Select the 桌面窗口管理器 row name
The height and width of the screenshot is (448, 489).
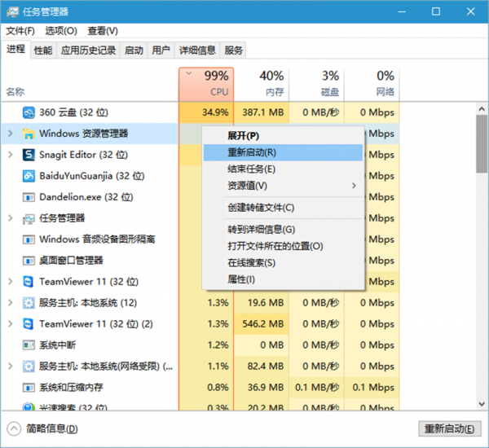tap(71, 261)
